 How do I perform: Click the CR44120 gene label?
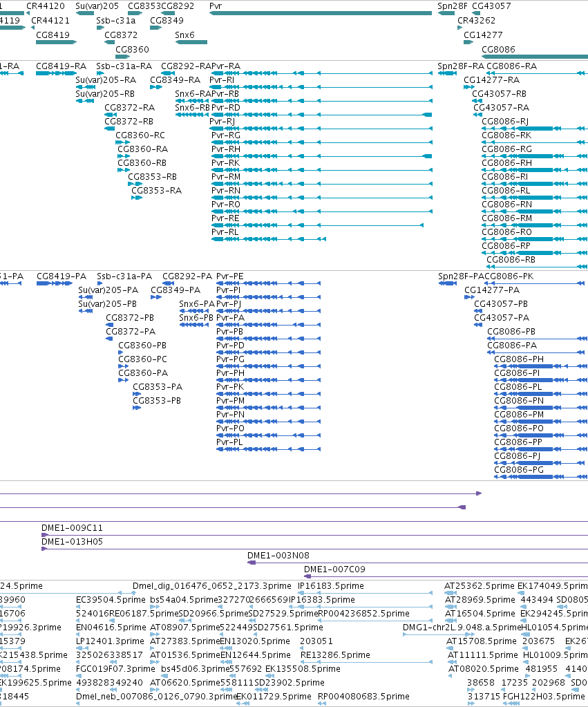tap(46, 6)
